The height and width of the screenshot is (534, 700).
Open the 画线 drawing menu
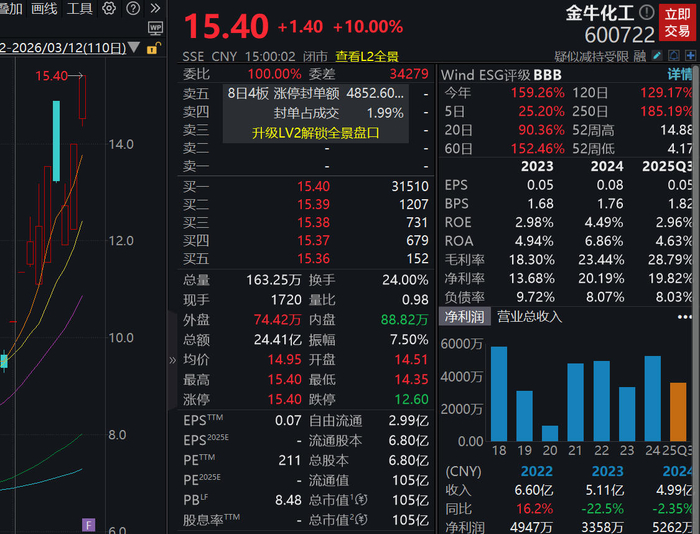(44, 8)
